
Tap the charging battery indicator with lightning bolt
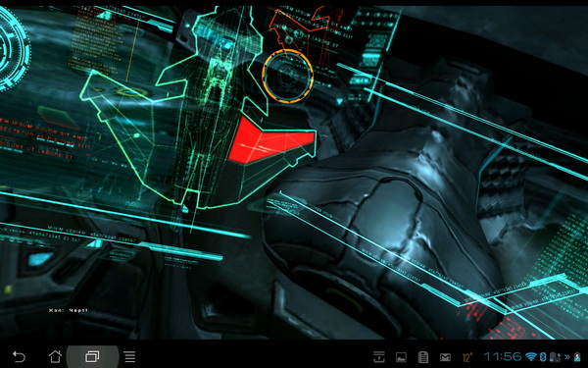tap(556, 357)
